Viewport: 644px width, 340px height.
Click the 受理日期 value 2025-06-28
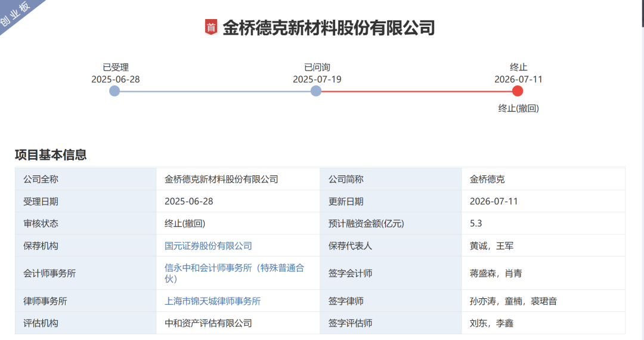click(189, 201)
